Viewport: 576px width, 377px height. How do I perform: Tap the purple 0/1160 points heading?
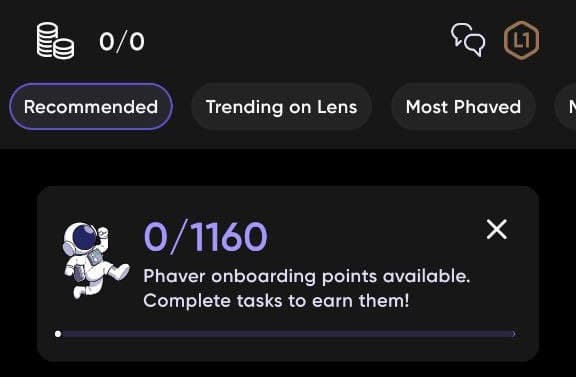[206, 237]
